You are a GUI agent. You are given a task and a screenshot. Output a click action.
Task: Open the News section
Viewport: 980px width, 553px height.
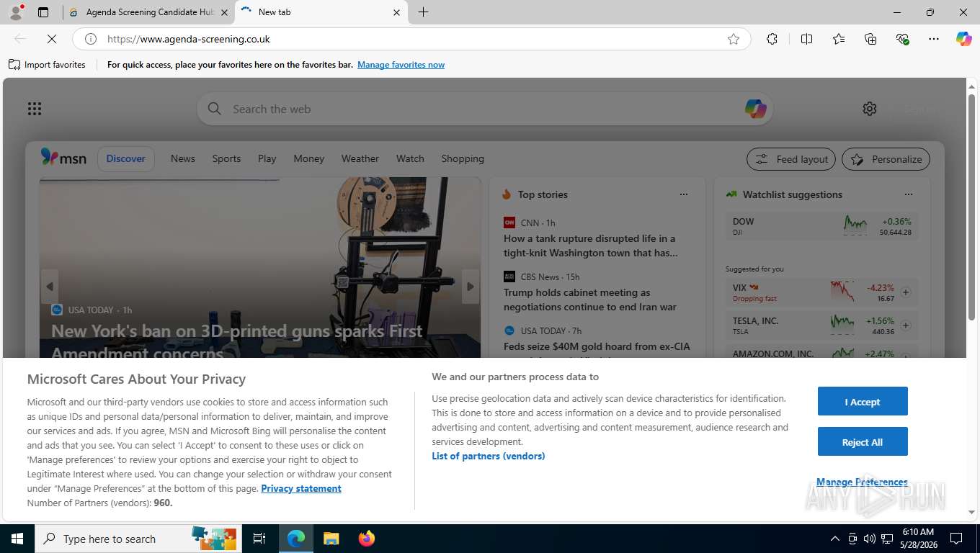183,158
